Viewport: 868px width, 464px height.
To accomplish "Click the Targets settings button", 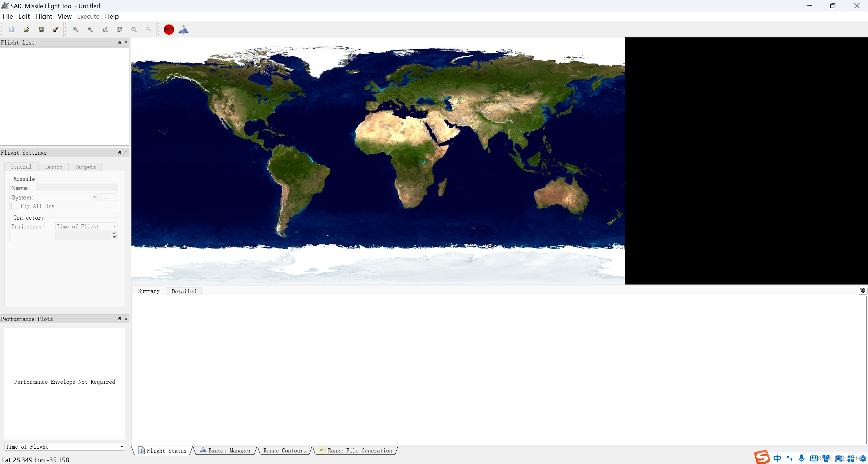I will (85, 167).
